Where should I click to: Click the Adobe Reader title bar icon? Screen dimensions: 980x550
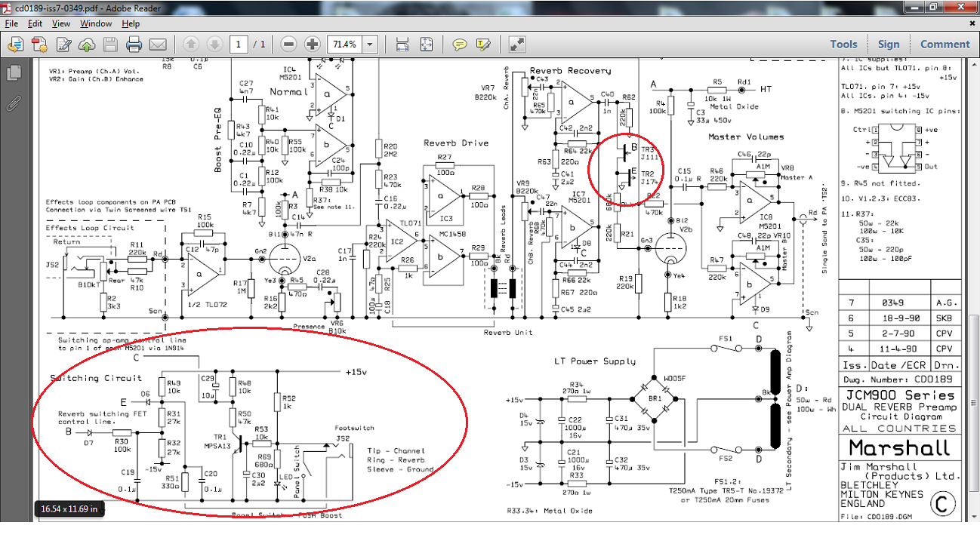click(8, 7)
